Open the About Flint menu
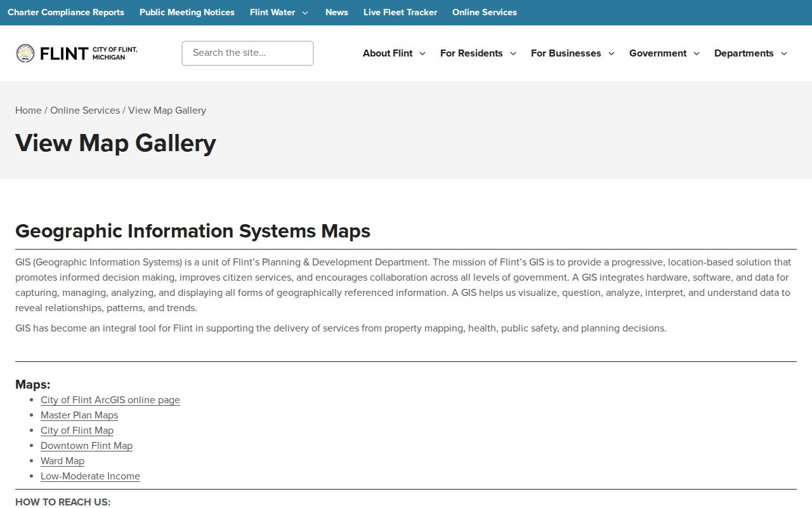The height and width of the screenshot is (508, 812). 388,53
